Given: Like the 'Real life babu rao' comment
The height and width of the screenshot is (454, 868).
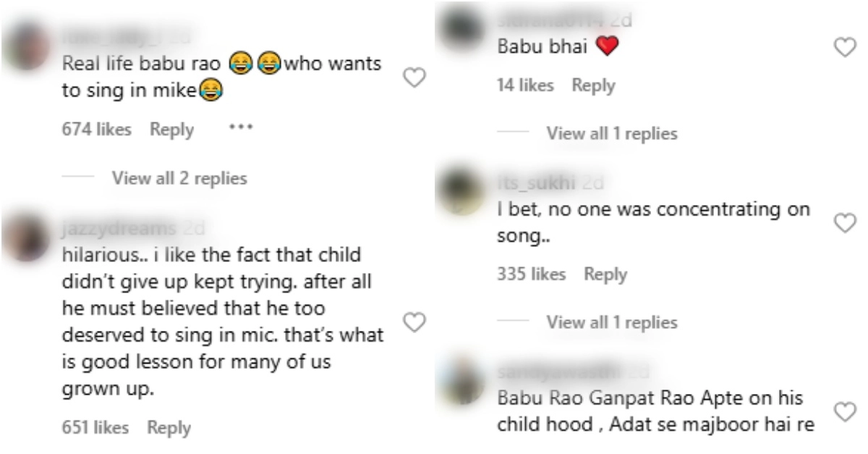Looking at the screenshot, I should coord(413,78).
